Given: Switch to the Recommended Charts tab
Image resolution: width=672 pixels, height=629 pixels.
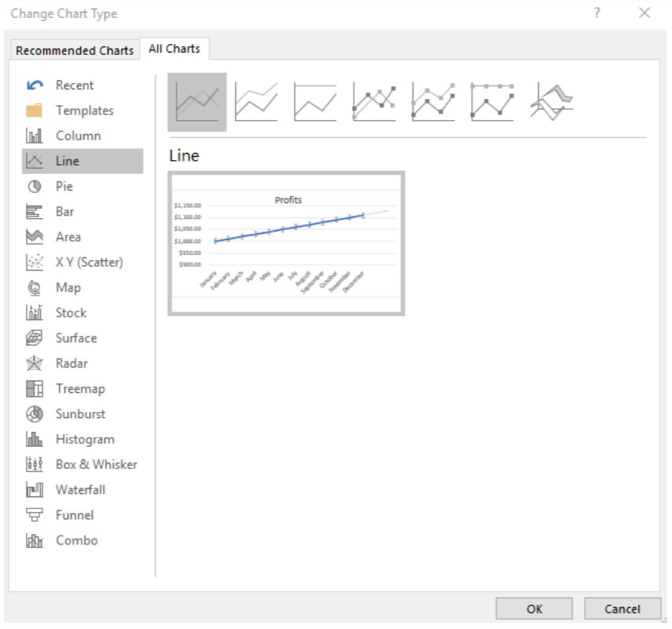Looking at the screenshot, I should (74, 50).
